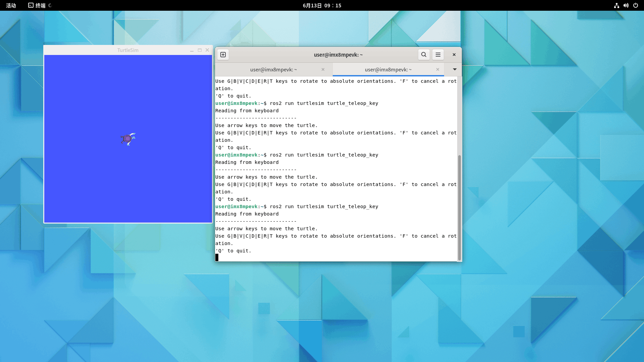Open a new terminal tab
The image size is (644, 362).
point(223,55)
